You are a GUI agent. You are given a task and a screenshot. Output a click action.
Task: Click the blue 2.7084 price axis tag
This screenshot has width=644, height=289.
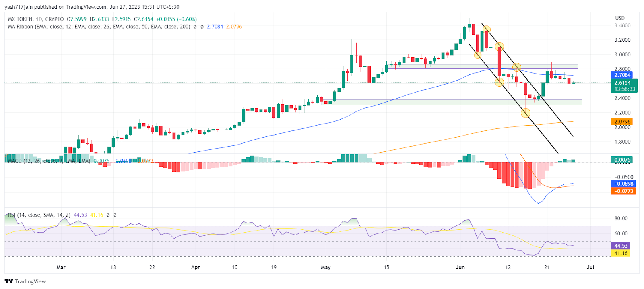coord(622,75)
